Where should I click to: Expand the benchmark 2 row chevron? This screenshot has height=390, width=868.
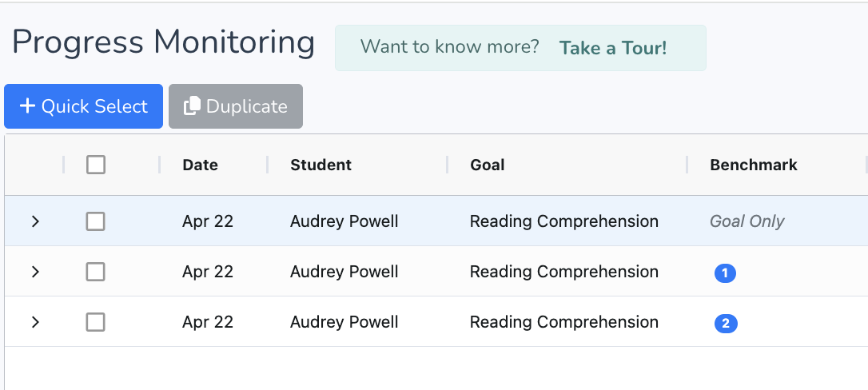pyautogui.click(x=35, y=322)
